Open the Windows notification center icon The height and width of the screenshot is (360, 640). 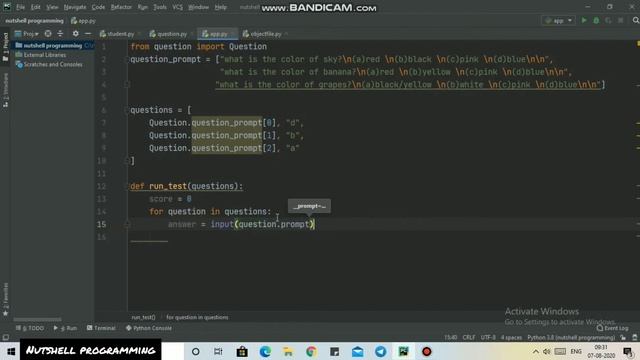(x=629, y=351)
